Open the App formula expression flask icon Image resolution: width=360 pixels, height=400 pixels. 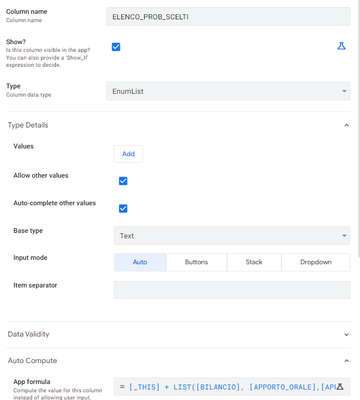[340, 387]
